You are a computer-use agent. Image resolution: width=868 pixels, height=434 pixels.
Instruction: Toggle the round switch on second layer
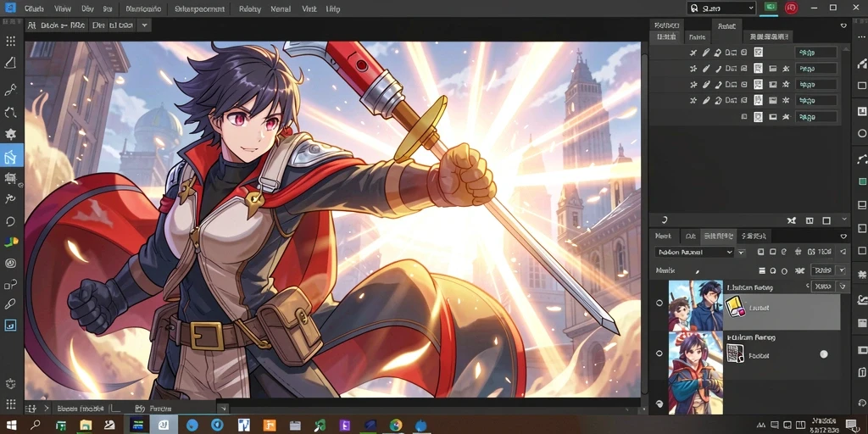(824, 354)
